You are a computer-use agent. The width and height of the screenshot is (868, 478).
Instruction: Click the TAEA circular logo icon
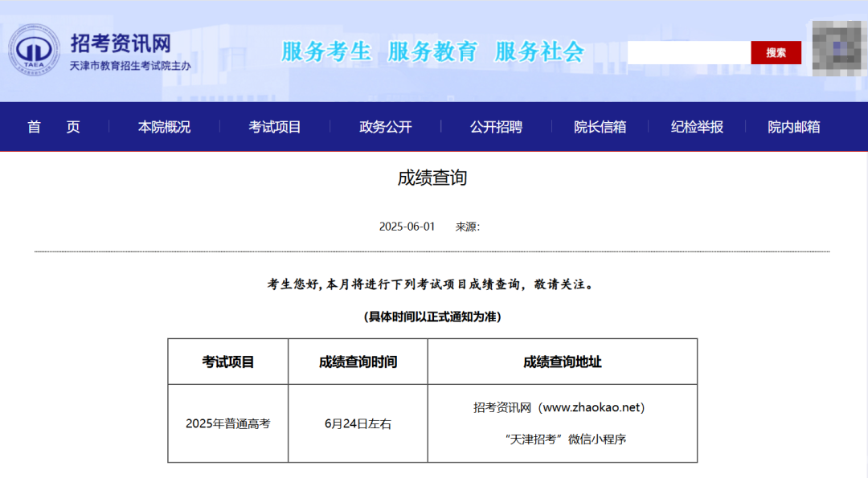click(x=34, y=49)
